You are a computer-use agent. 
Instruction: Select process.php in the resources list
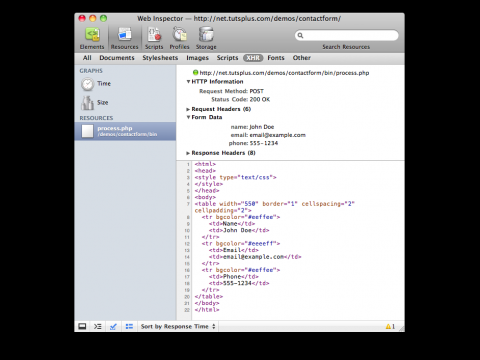click(125, 131)
